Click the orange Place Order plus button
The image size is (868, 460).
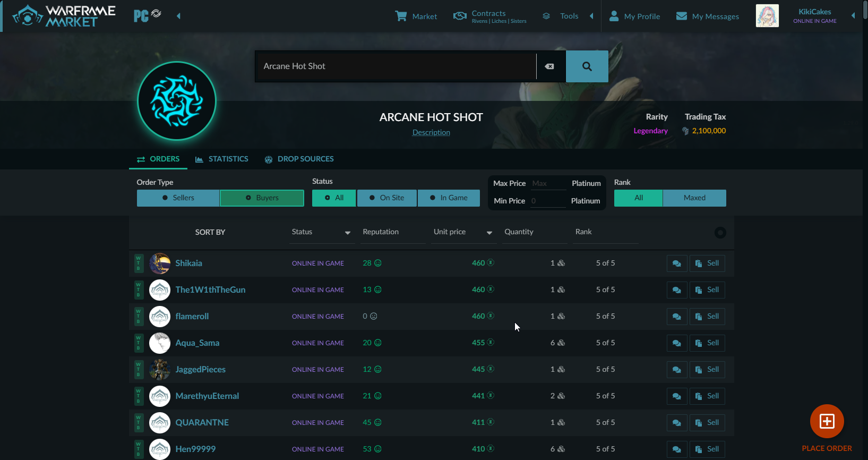(827, 421)
